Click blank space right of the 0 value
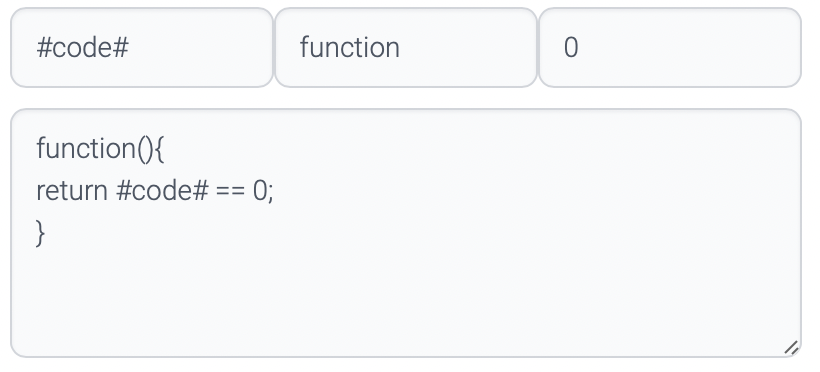Image resolution: width=820 pixels, height=372 pixels. click(x=685, y=48)
